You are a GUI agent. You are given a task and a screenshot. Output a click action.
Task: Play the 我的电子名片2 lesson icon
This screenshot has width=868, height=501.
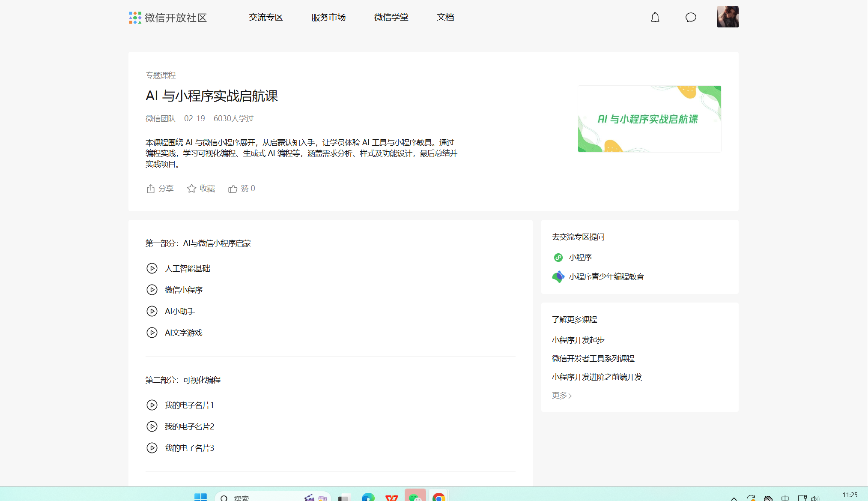152,426
